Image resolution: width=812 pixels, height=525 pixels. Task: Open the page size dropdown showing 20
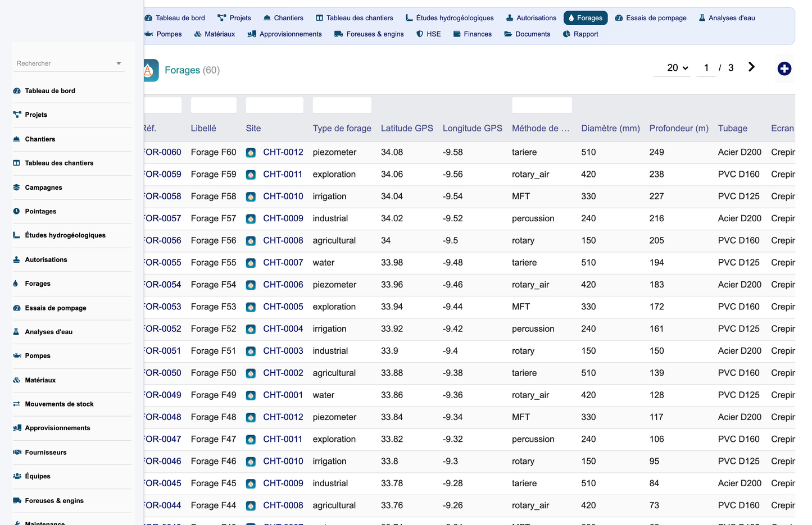[x=672, y=68]
